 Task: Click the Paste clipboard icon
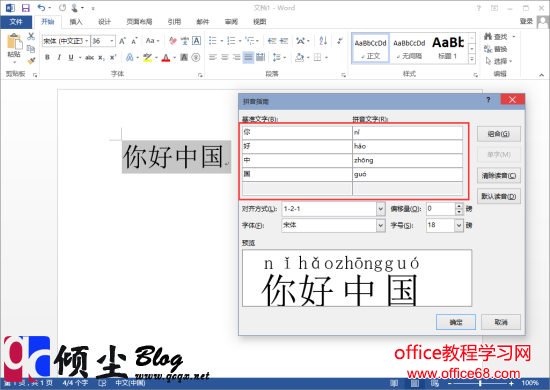[x=14, y=41]
